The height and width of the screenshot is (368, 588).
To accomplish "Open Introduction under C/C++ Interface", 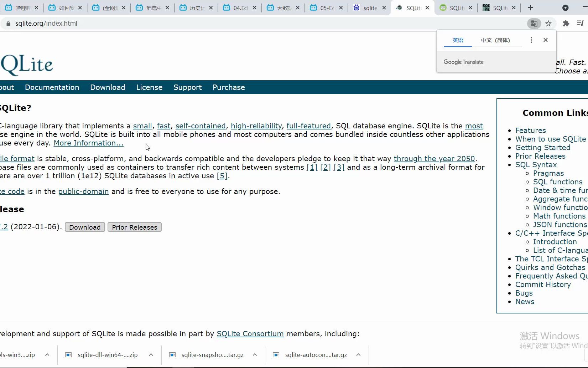I will tap(555, 242).
